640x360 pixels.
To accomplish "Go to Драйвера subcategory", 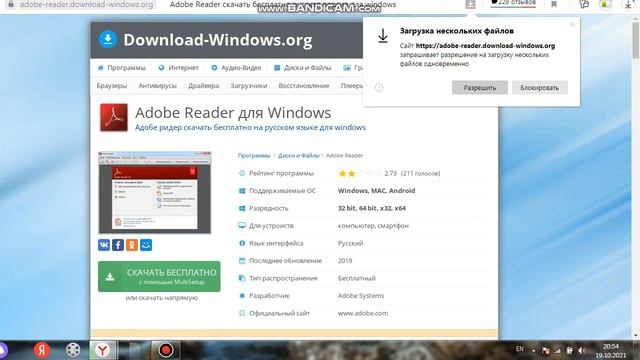I will click(204, 86).
